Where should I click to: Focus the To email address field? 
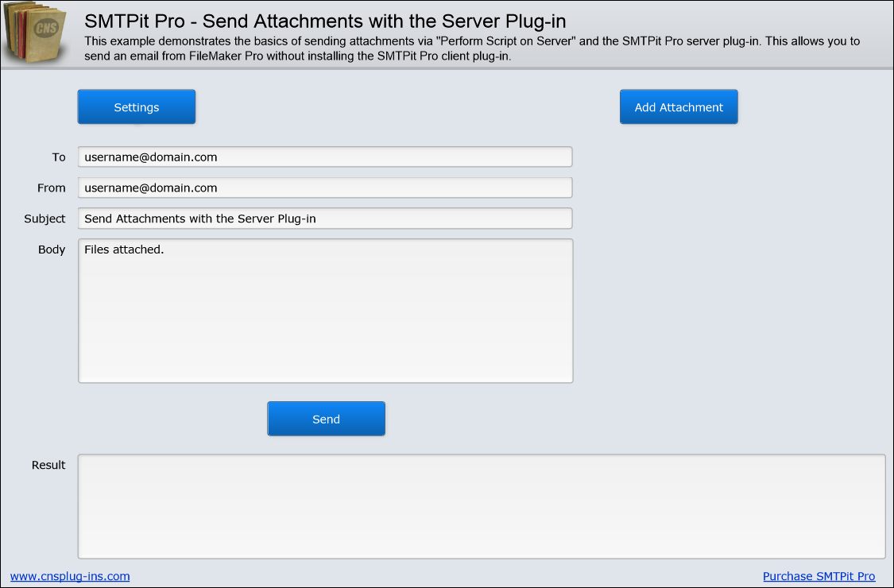pyautogui.click(x=325, y=157)
